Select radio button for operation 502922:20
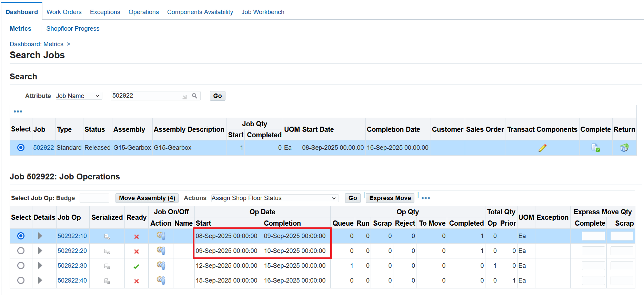This screenshot has width=644, height=295. click(x=21, y=251)
